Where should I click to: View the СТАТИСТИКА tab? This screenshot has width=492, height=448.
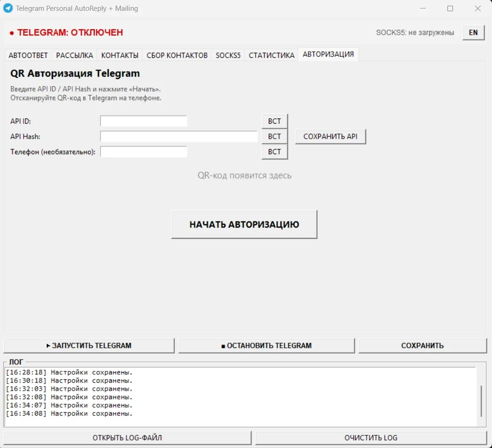[x=272, y=55]
